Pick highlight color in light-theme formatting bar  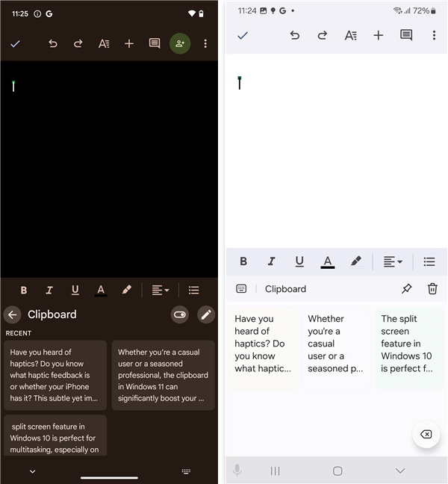[x=355, y=261]
